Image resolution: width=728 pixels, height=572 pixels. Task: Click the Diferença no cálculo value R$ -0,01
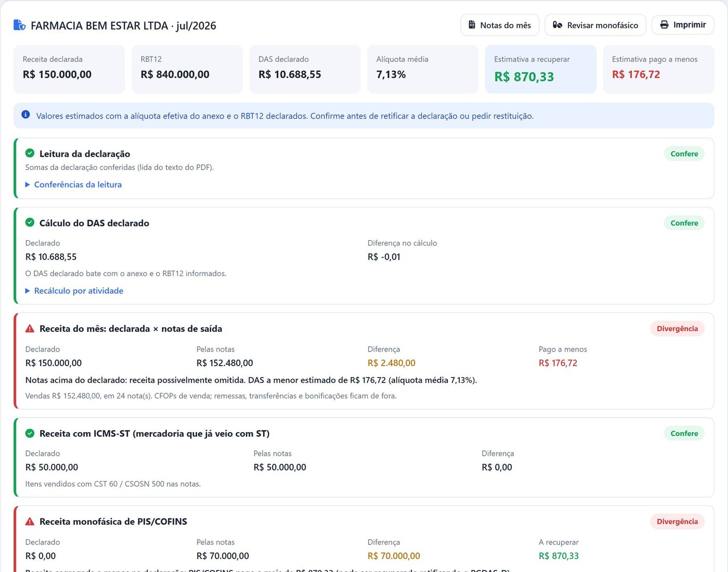click(384, 257)
